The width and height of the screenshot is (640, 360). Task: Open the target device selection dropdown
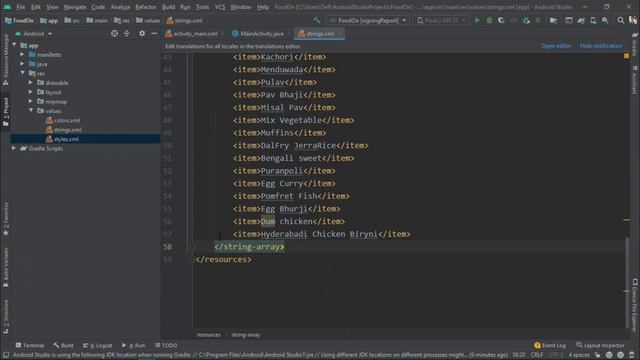[441, 20]
